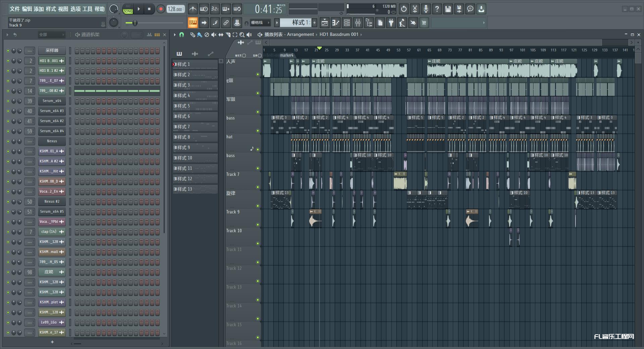Select the Serum_x64 #3 channel button
Viewport: 644px width, 349px height.
click(x=52, y=111)
